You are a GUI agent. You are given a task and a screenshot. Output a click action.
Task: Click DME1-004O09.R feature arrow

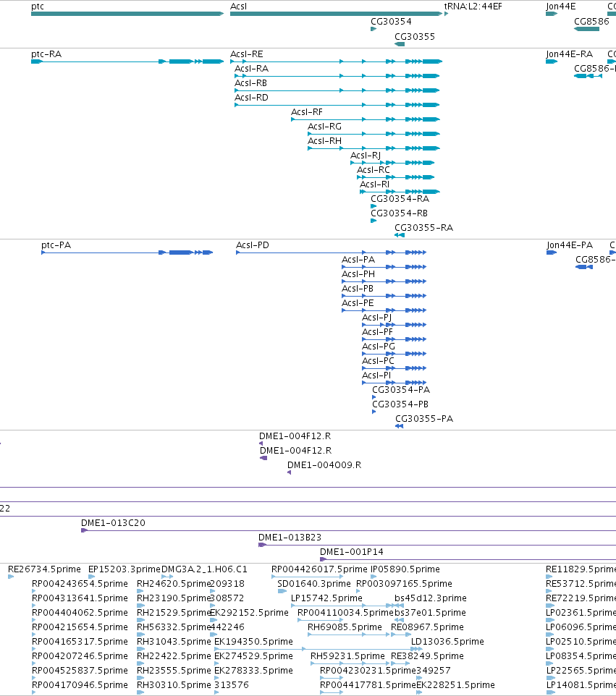289,472
